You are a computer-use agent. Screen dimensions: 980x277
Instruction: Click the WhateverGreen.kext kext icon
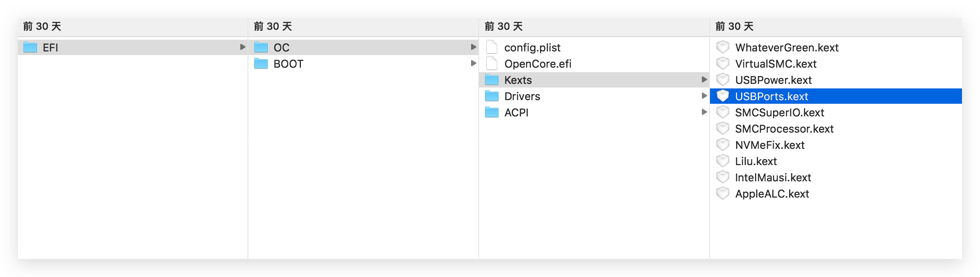(723, 47)
